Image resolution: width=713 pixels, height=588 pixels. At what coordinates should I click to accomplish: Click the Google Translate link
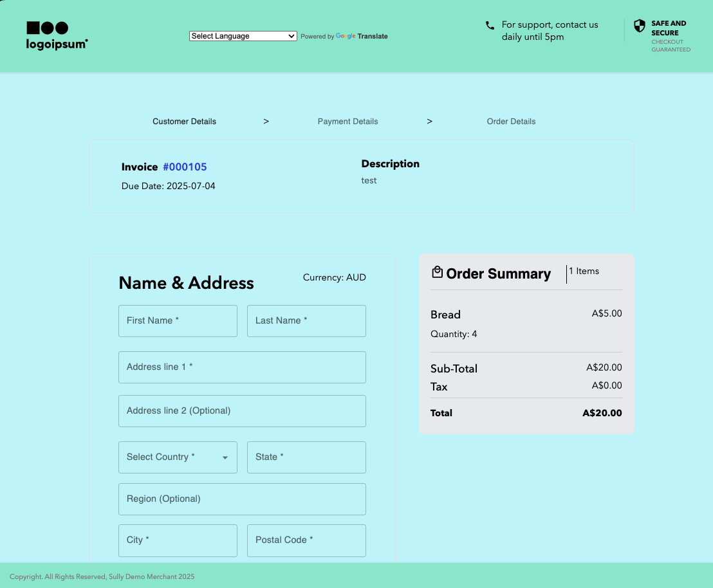[x=362, y=37]
